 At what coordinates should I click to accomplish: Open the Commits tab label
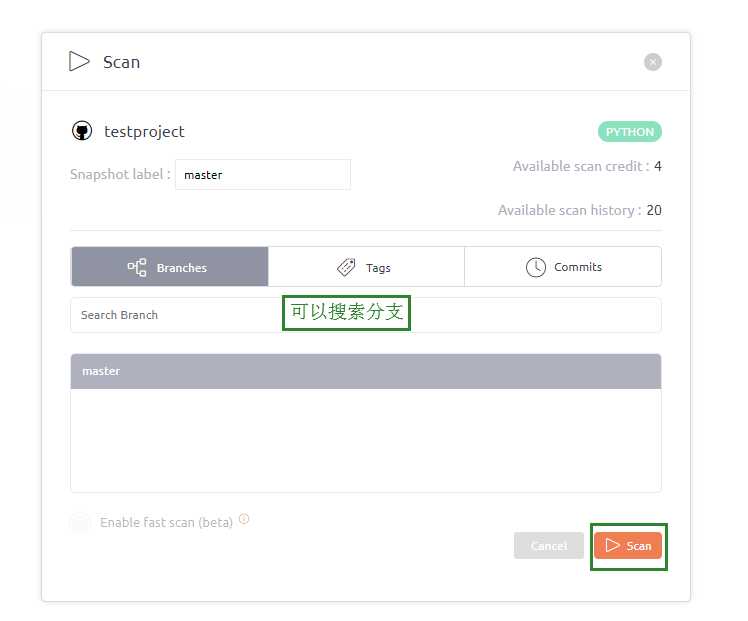(578, 267)
